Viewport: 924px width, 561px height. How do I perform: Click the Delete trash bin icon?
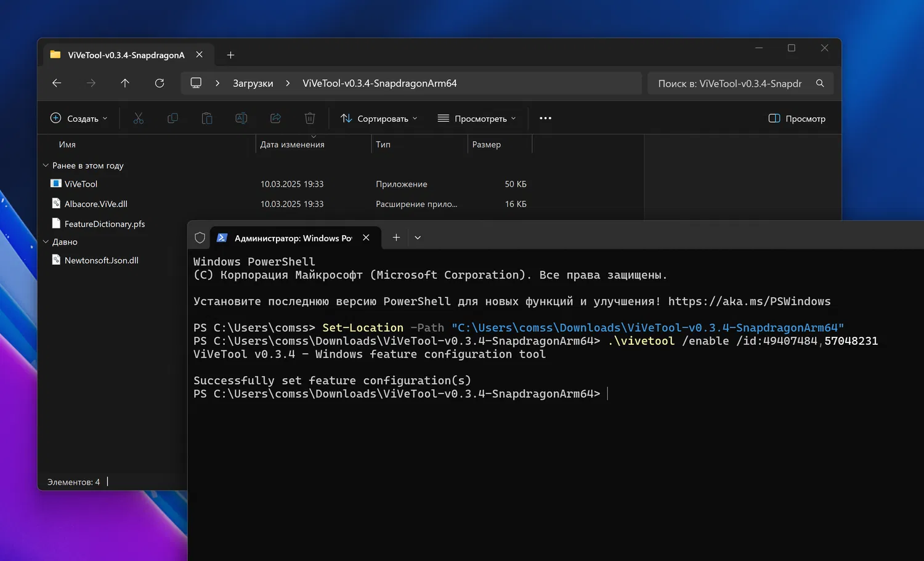pyautogui.click(x=310, y=118)
